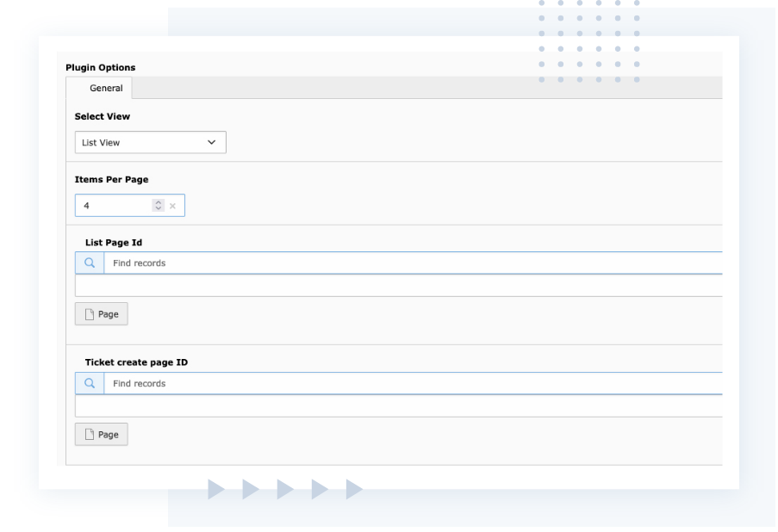Clear the Items Per Page value with X
Viewport: 778px width, 532px height.
[172, 206]
